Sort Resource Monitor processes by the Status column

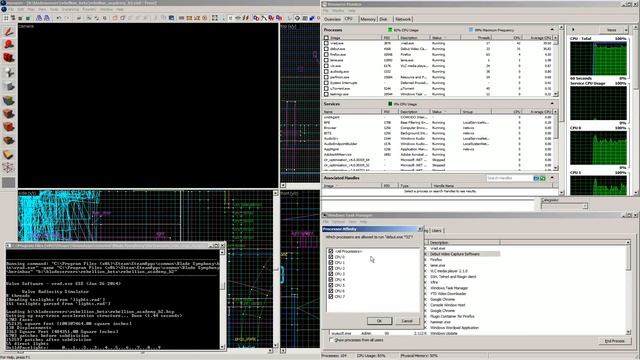[x=445, y=38]
